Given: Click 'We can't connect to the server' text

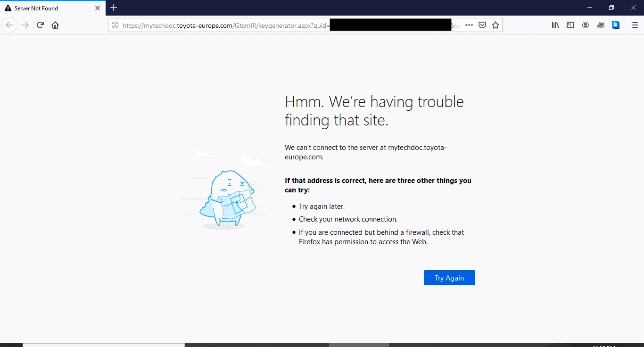Looking at the screenshot, I should 365,152.
